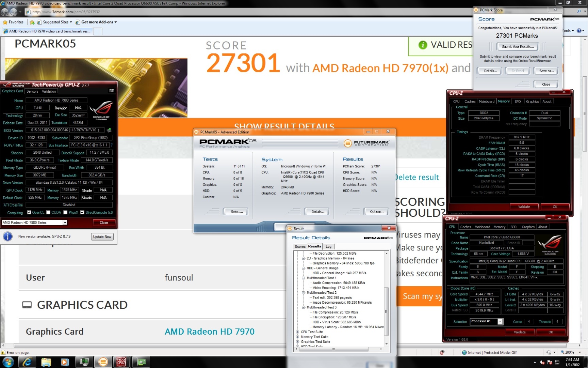Click the green valid result check icon
This screenshot has height=368, width=588.
coord(423,45)
